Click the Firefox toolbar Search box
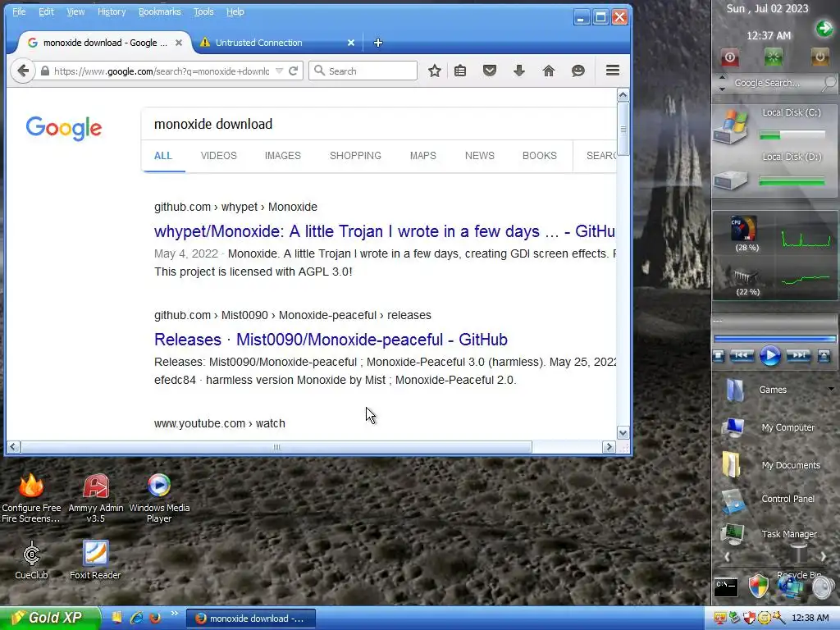The width and height of the screenshot is (840, 630). 363,71
